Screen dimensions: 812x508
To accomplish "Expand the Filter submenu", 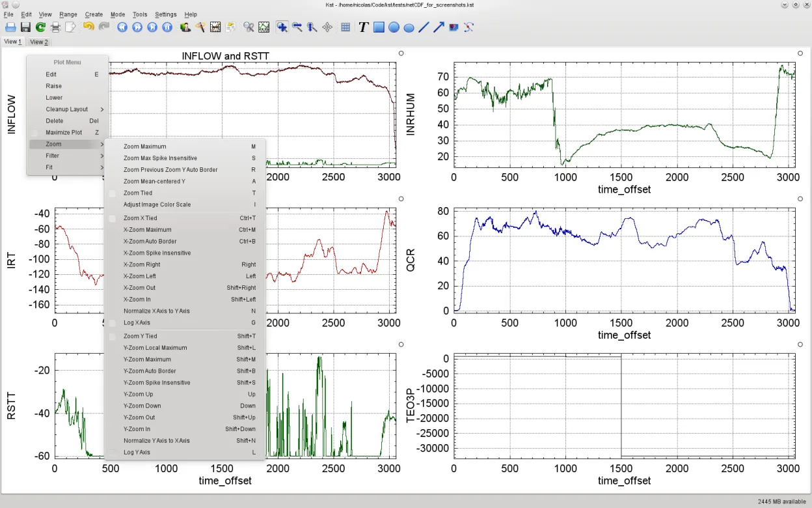I will point(67,156).
